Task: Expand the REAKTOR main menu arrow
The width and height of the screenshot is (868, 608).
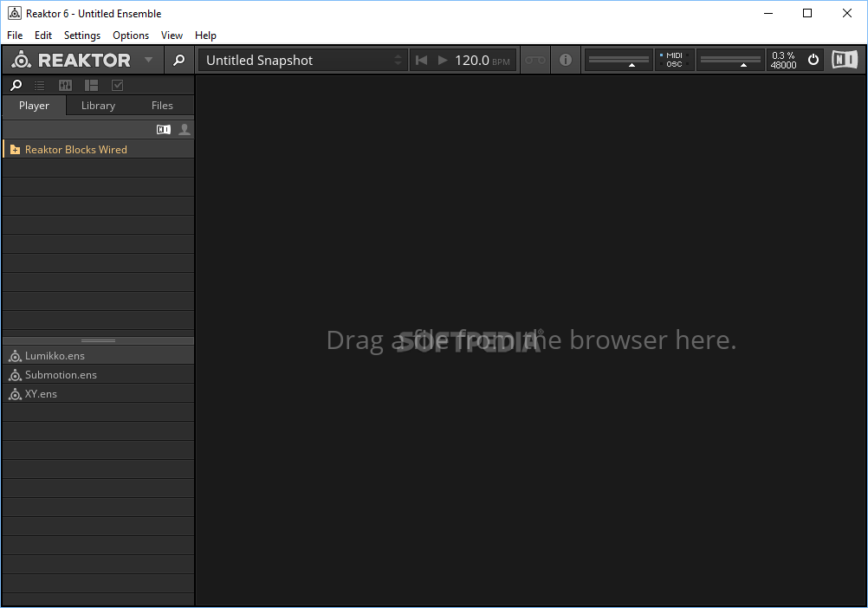Action: click(x=148, y=59)
